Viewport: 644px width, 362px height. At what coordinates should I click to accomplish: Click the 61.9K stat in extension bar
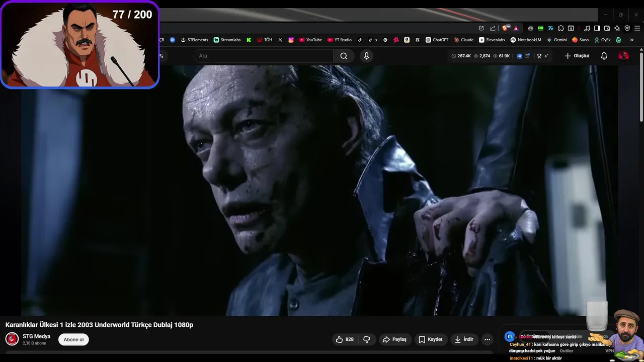click(502, 56)
